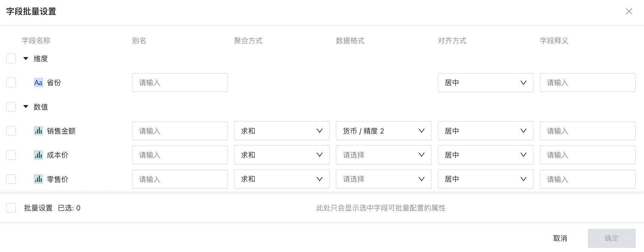The width and height of the screenshot is (644, 252).
Task: Click the measure icon next to 成本价
Action: (x=38, y=155)
